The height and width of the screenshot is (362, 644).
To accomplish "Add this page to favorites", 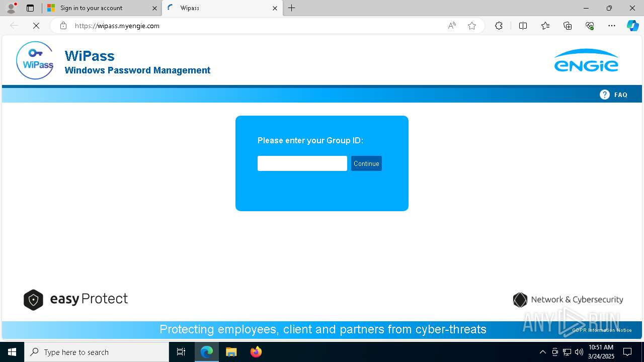I will point(472,26).
